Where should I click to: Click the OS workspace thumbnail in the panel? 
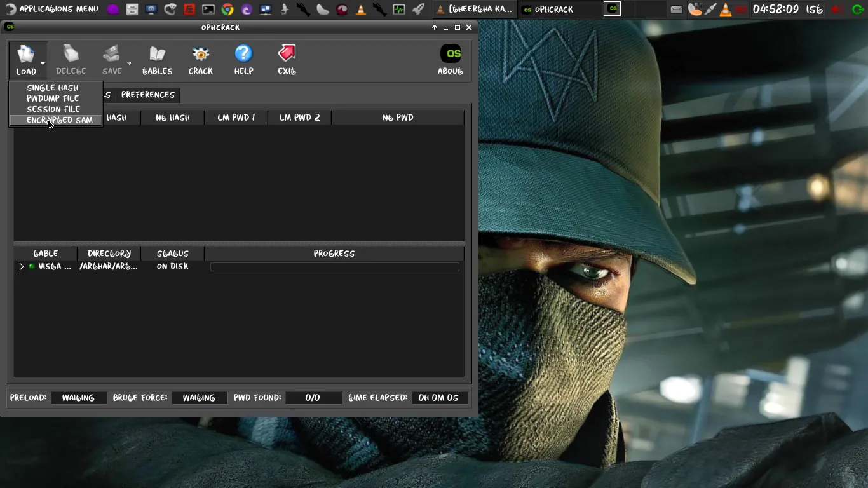coord(612,9)
